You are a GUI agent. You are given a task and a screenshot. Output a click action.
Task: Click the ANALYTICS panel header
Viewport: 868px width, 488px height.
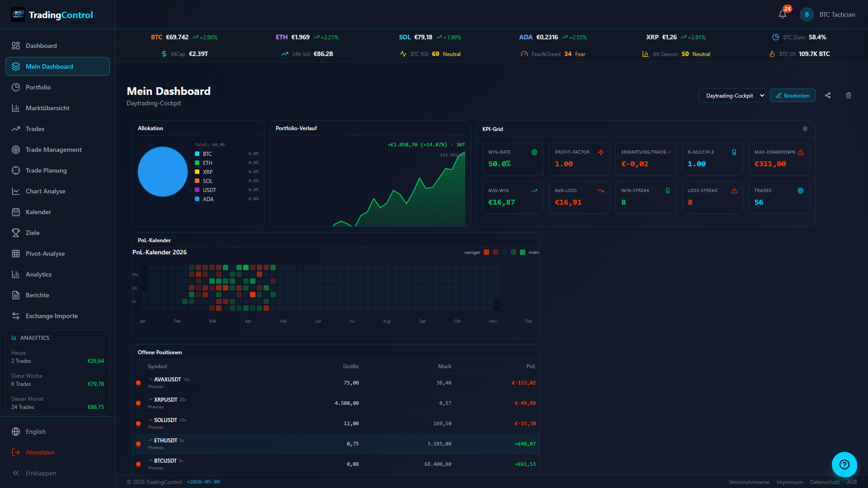(x=57, y=338)
